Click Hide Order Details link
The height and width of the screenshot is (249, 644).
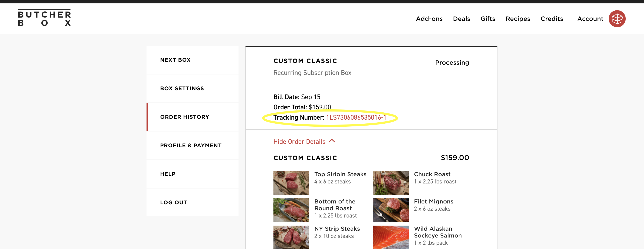299,142
